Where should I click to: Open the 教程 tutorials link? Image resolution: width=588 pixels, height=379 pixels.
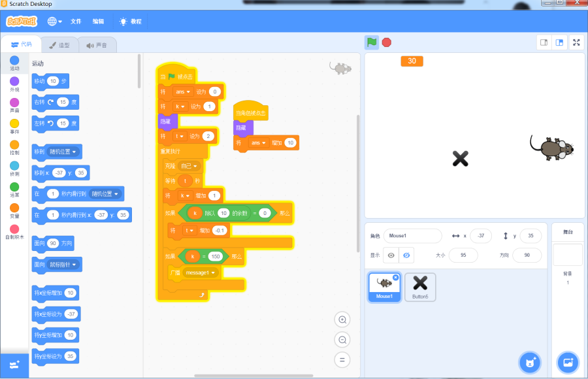tap(130, 22)
